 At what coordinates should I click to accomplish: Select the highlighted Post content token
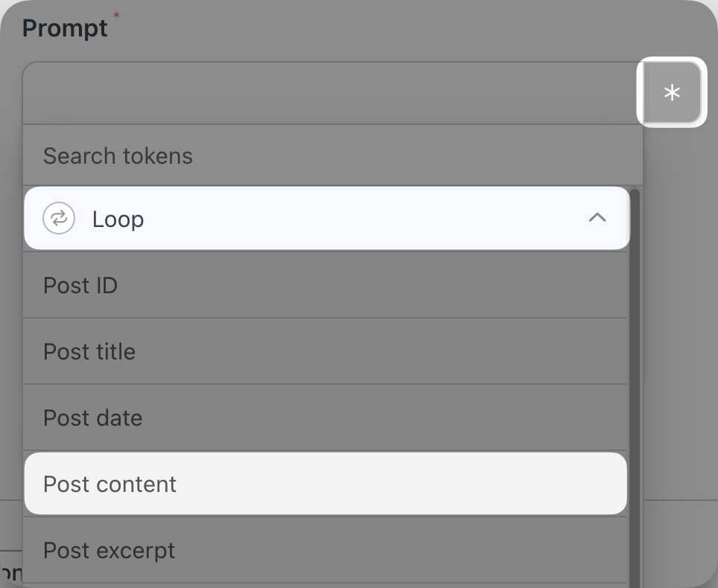pos(325,484)
